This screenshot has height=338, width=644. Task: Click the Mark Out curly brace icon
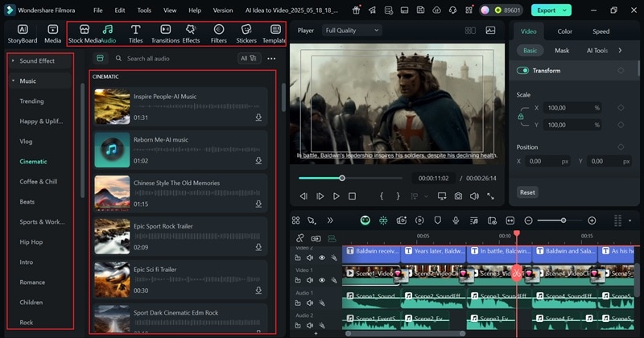click(x=398, y=196)
